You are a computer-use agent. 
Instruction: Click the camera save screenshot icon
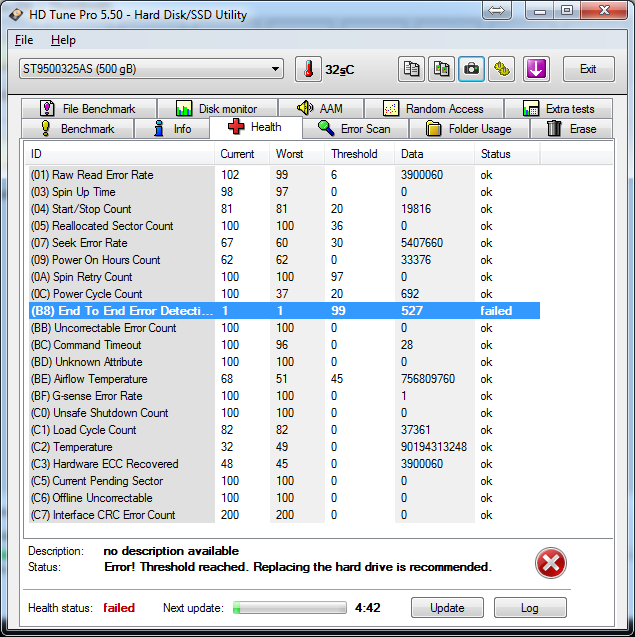pos(471,69)
